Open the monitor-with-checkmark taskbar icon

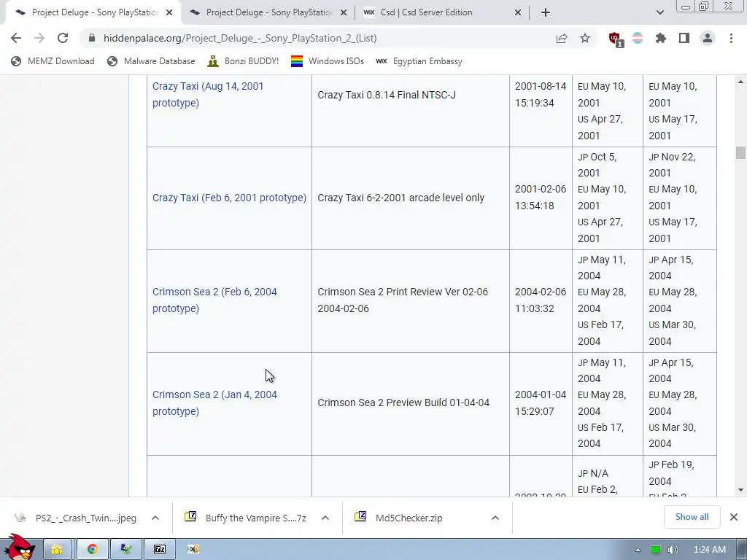click(x=125, y=550)
